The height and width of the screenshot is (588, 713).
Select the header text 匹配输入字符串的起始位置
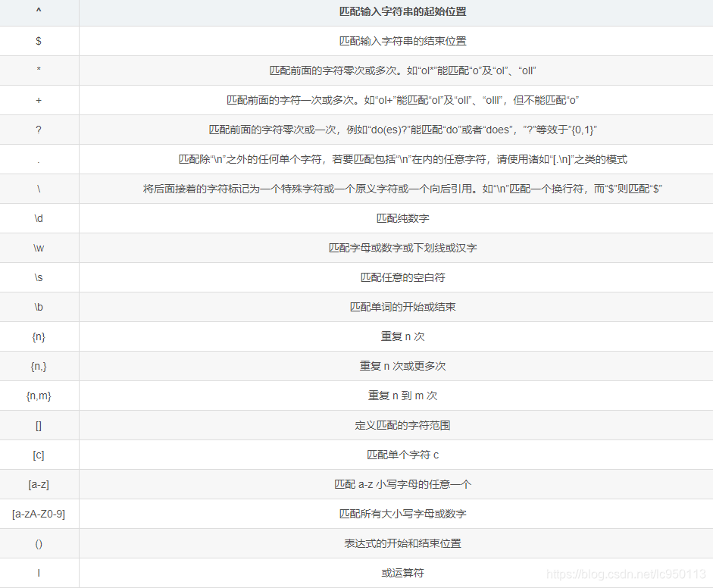403,12
